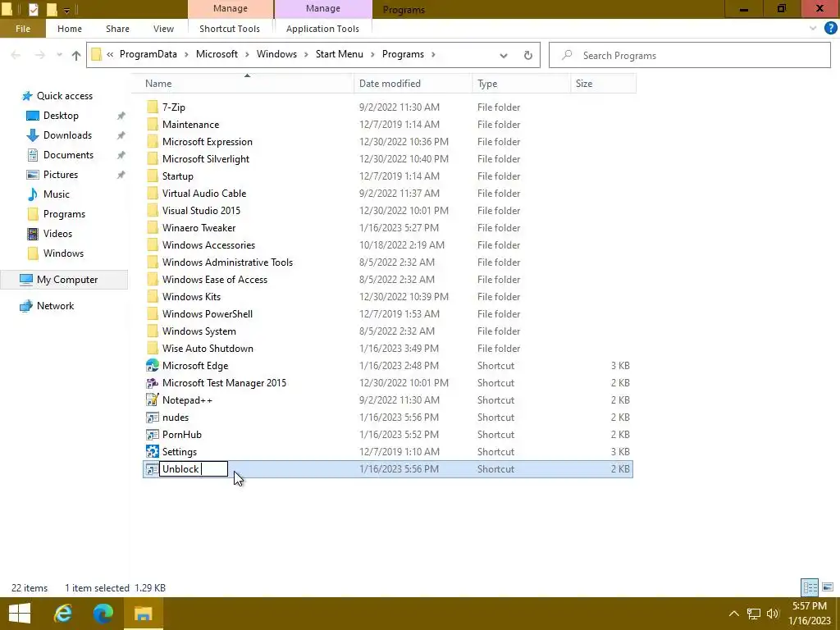
Task: Click the Desktop icon in Quick access
Action: click(33, 116)
